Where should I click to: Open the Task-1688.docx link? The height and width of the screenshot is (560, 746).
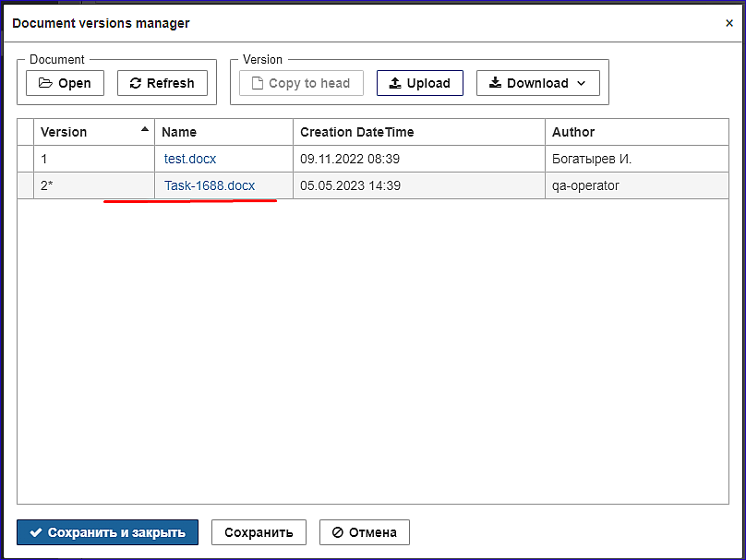pos(210,185)
